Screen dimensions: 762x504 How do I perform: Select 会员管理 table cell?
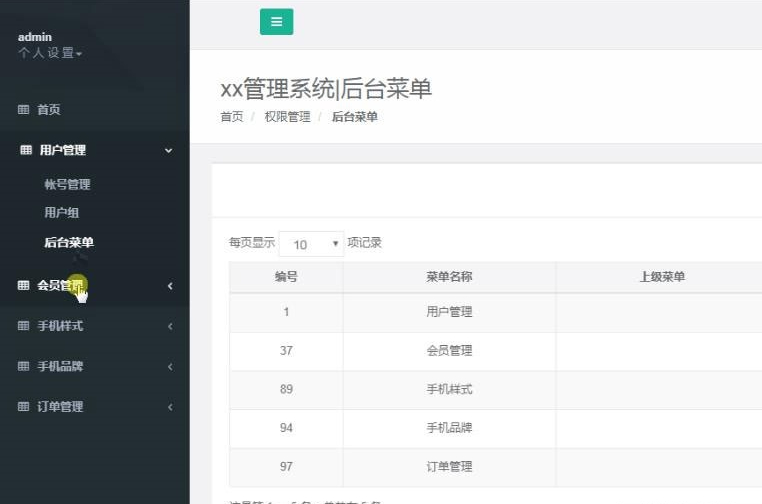point(450,350)
